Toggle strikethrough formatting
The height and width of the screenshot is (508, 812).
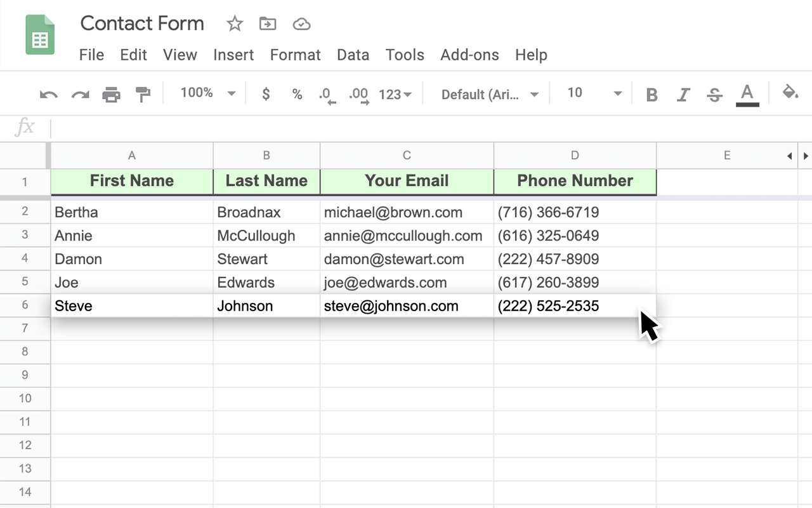(714, 93)
